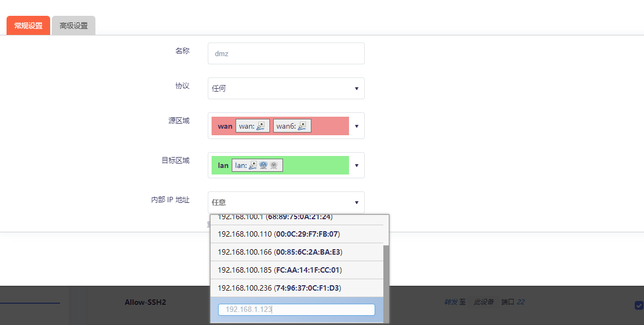This screenshot has height=325, width=644.
Task: Click the 名称 name field showing dmz
Action: click(x=286, y=53)
